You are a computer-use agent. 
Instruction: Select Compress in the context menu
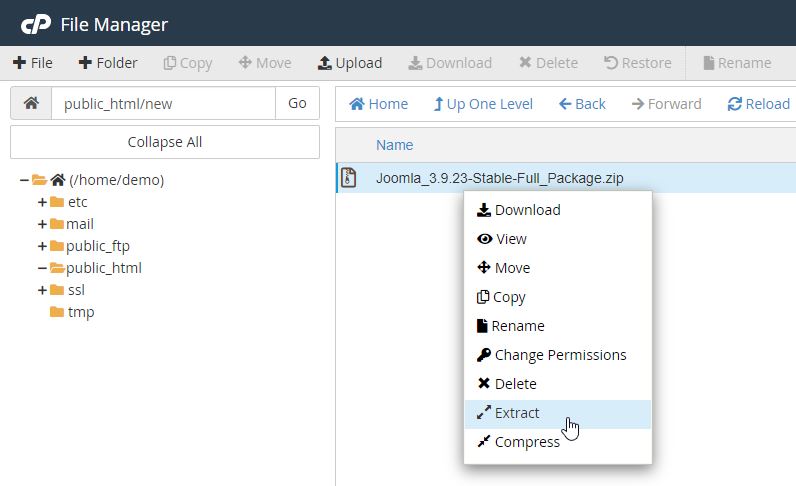(x=527, y=442)
